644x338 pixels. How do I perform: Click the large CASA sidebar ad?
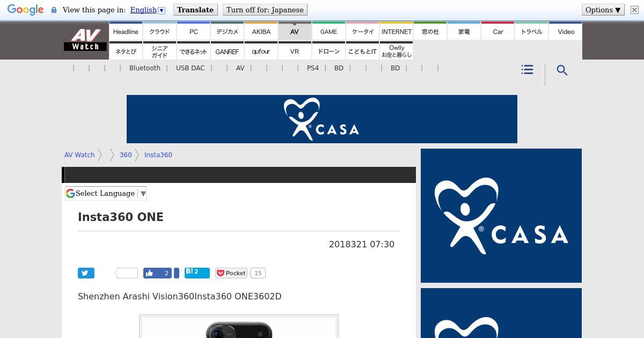click(501, 216)
